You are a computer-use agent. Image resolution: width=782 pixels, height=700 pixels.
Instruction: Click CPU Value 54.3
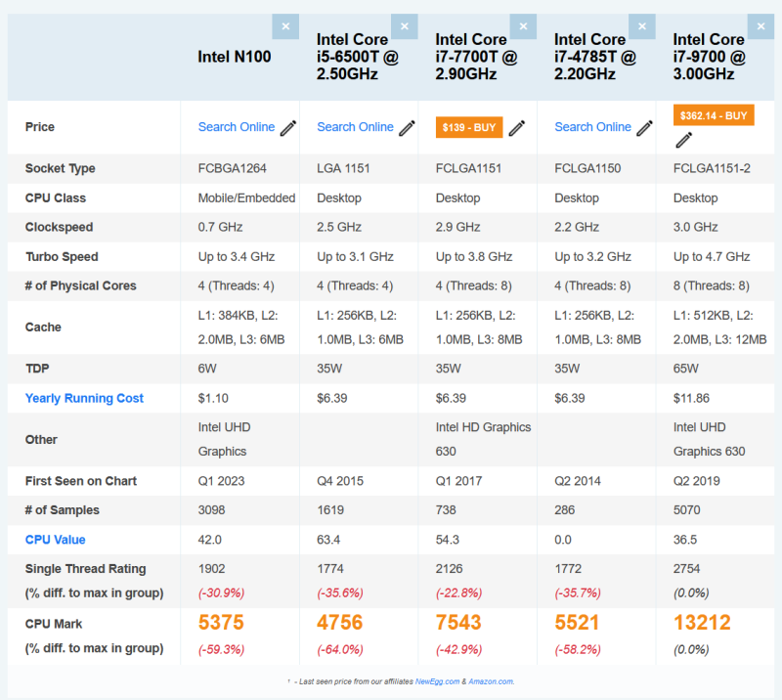(448, 540)
